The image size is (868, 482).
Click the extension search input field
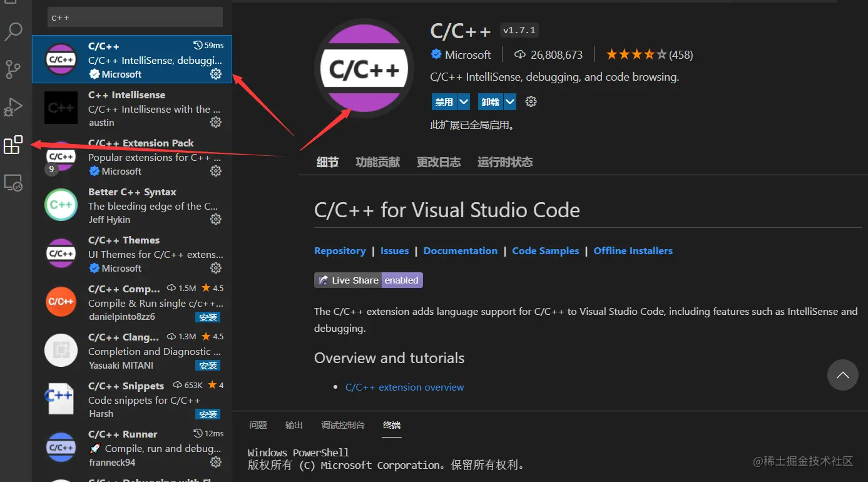(x=135, y=17)
